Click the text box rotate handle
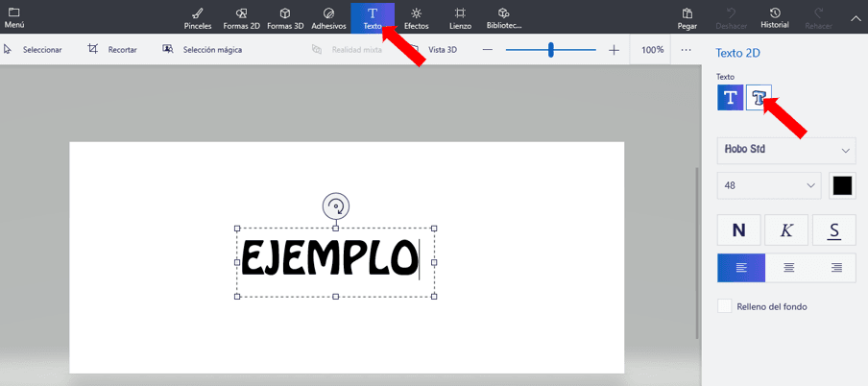 click(336, 206)
